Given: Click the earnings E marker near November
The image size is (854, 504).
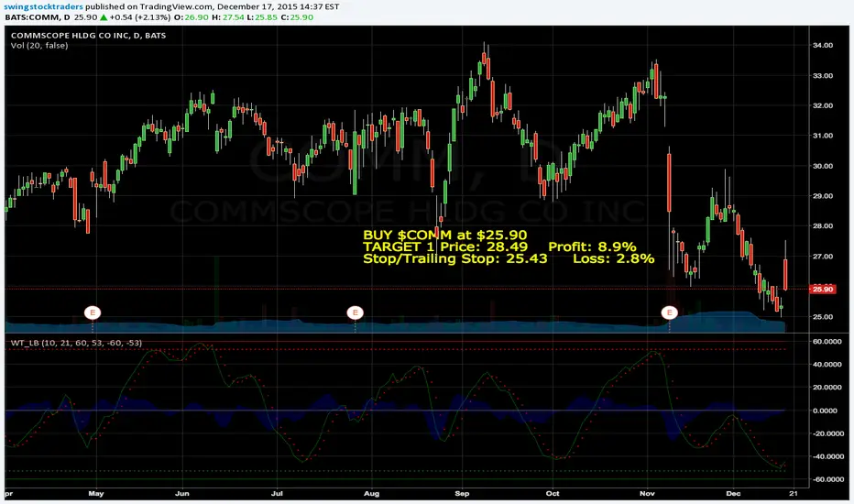Looking at the screenshot, I should [x=670, y=312].
